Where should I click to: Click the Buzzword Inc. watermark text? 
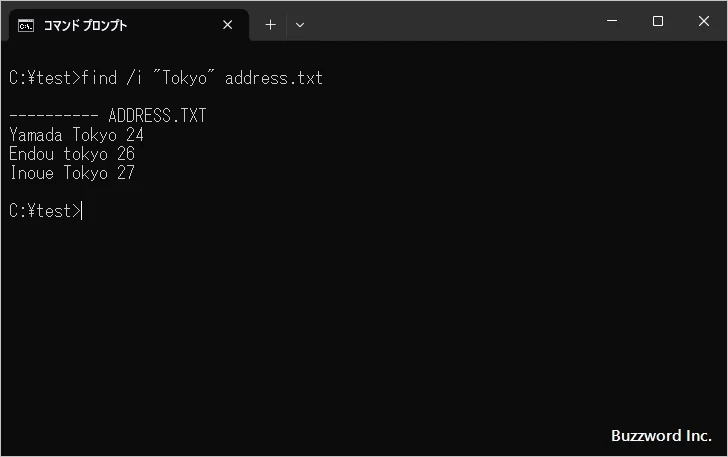pyautogui.click(x=661, y=436)
